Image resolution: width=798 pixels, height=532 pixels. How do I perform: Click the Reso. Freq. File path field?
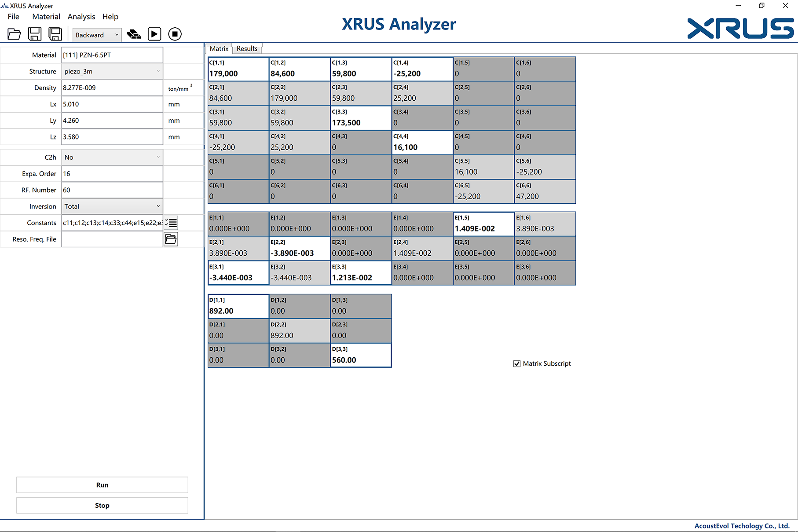112,239
